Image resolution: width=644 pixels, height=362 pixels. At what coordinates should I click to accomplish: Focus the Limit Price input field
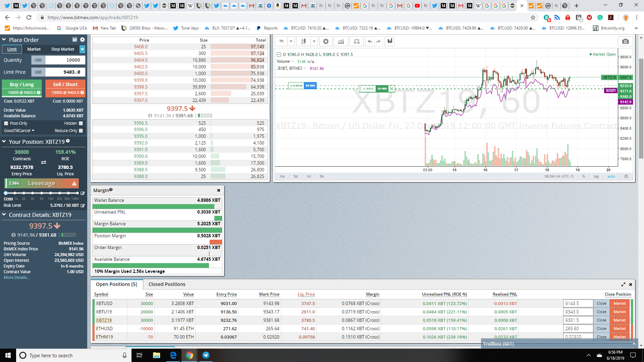click(x=65, y=72)
